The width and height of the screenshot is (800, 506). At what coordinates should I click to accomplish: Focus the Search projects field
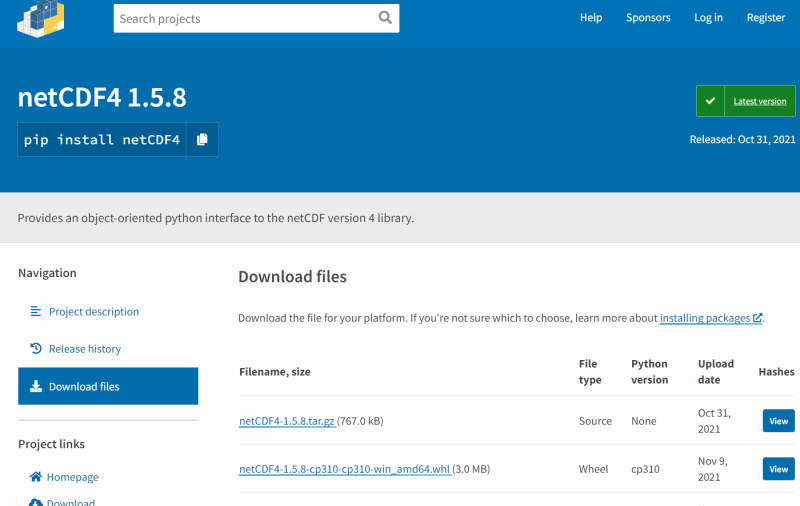click(x=245, y=18)
